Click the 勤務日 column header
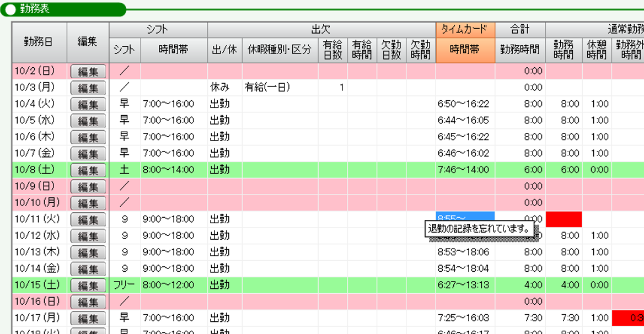The width and height of the screenshot is (644, 334). 40,42
